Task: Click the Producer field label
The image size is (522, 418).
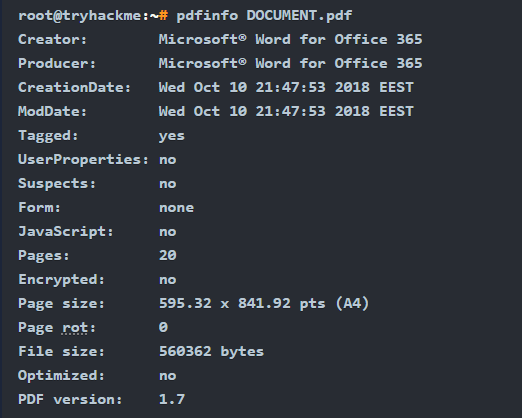Action: [57, 63]
